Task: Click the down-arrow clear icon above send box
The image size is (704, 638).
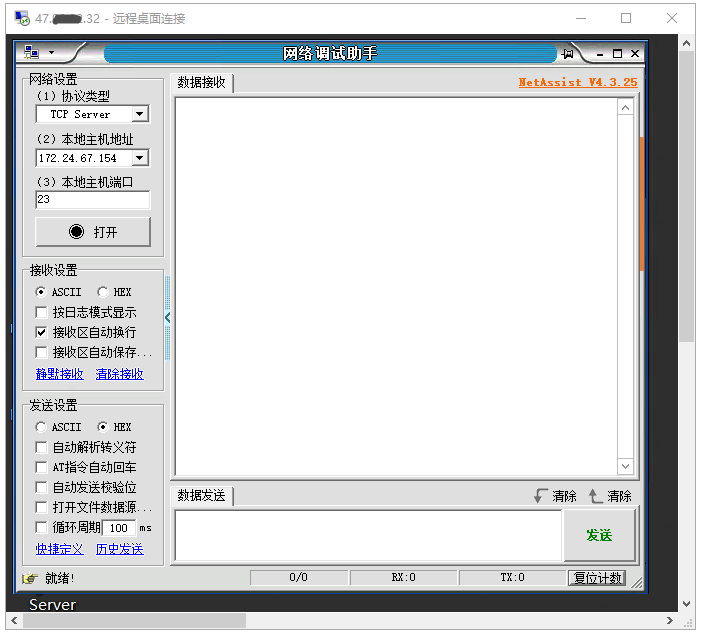Action: click(541, 496)
